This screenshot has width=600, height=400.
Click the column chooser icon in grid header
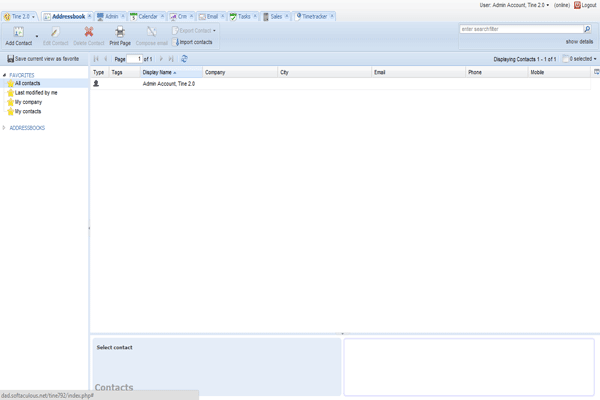(x=596, y=72)
